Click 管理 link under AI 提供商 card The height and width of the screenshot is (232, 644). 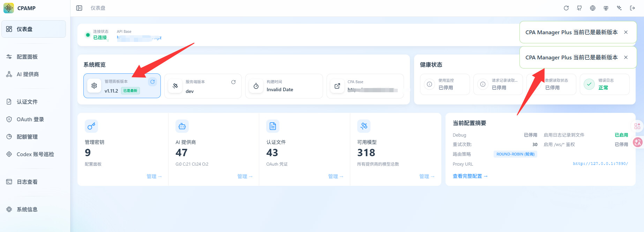(x=245, y=176)
